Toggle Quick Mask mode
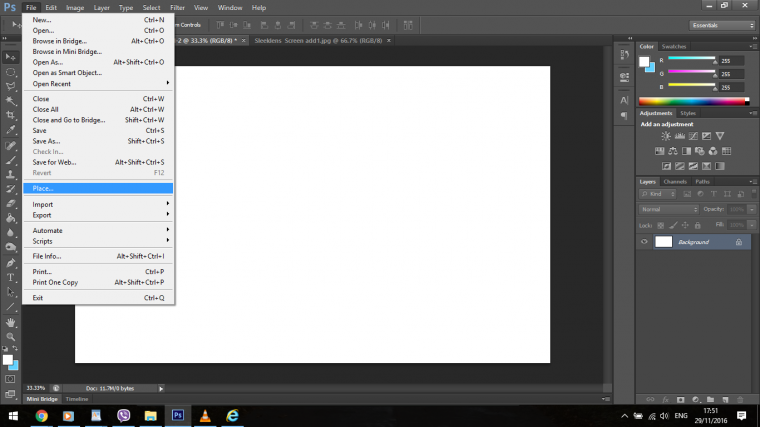The height and width of the screenshot is (427, 760). click(10, 379)
